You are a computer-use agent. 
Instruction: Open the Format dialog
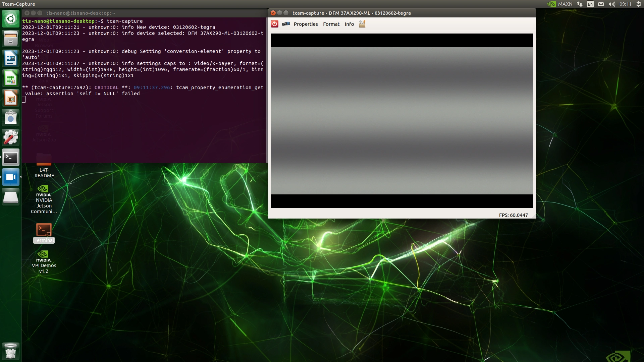[x=331, y=24]
